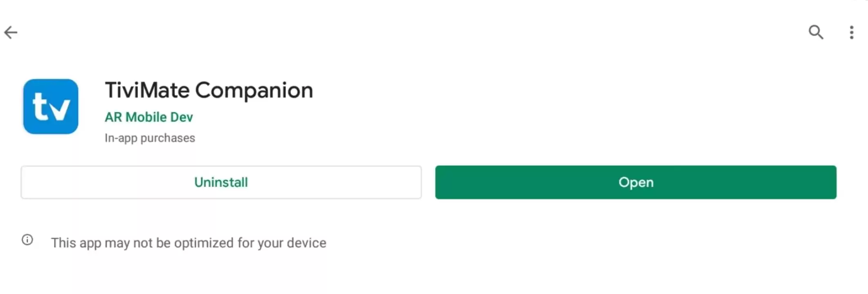Click the app name heading text
The image size is (868, 294).
pyautogui.click(x=209, y=90)
